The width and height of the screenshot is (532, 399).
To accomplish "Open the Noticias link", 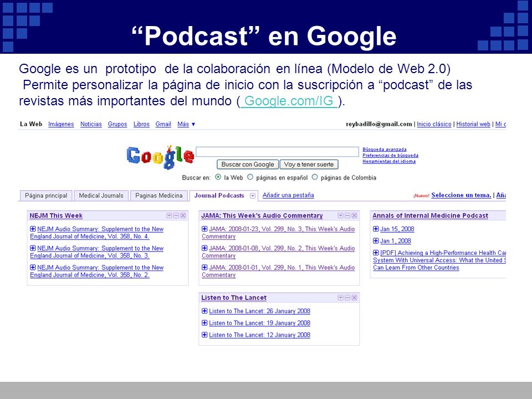I will tap(91, 124).
